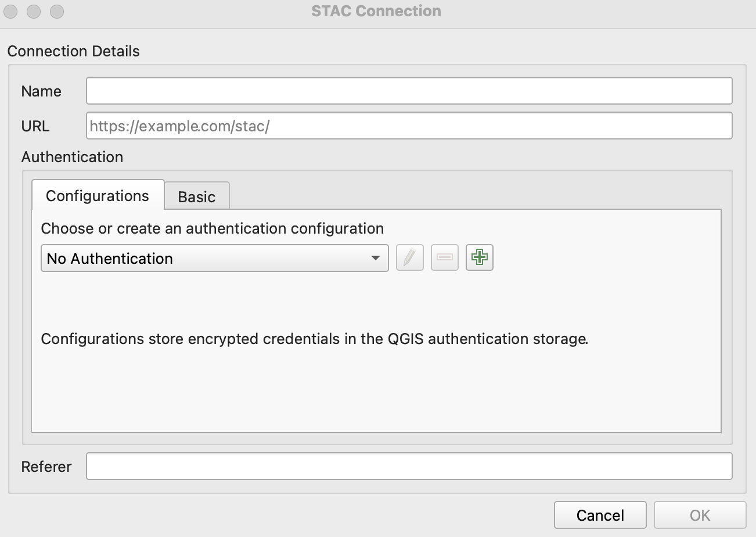This screenshot has height=537, width=756.
Task: Click the STAC Connection title bar
Action: point(376,11)
